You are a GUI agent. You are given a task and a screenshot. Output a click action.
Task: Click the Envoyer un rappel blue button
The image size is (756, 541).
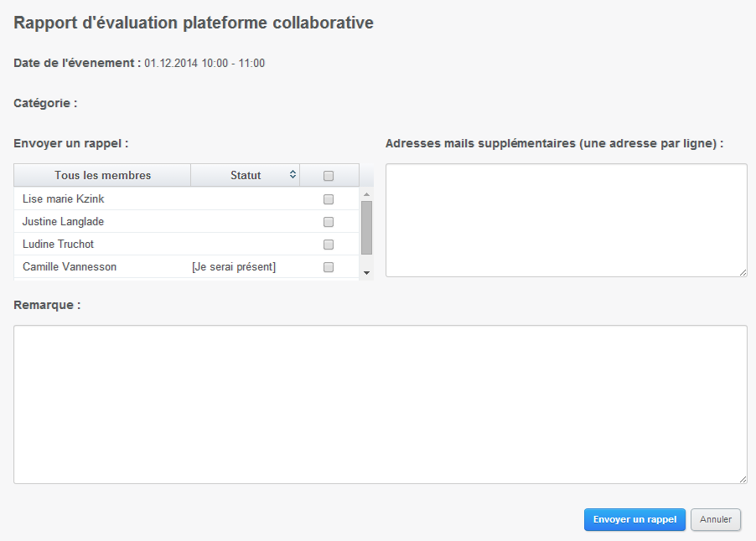click(x=634, y=519)
